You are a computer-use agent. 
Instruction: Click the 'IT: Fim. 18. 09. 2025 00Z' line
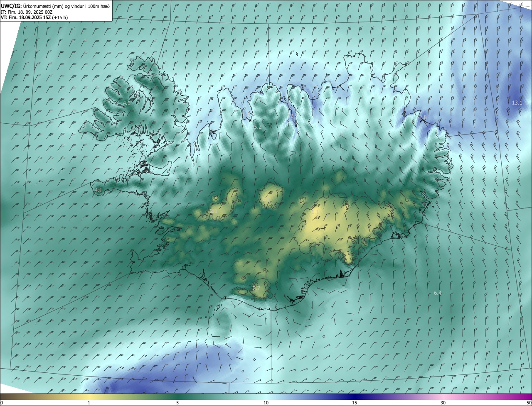click(27, 12)
